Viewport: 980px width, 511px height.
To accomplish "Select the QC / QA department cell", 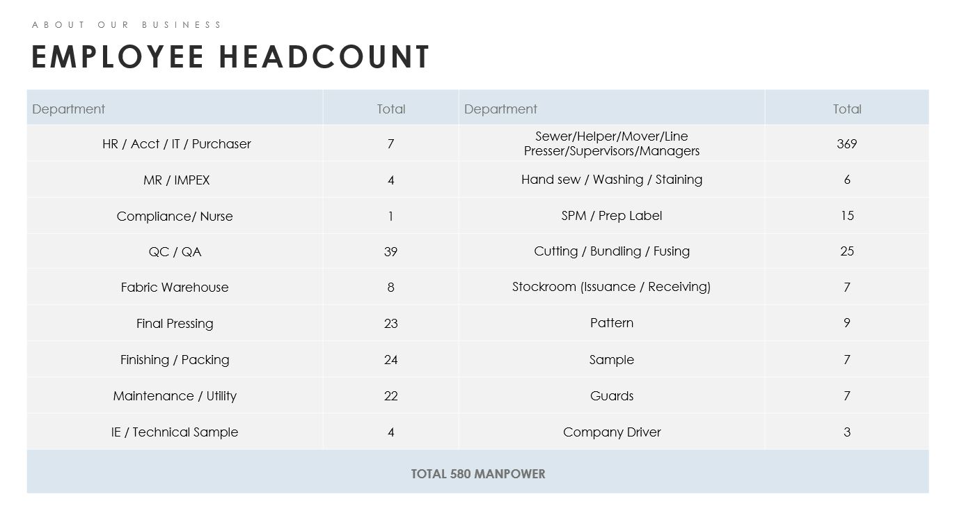I will (175, 252).
